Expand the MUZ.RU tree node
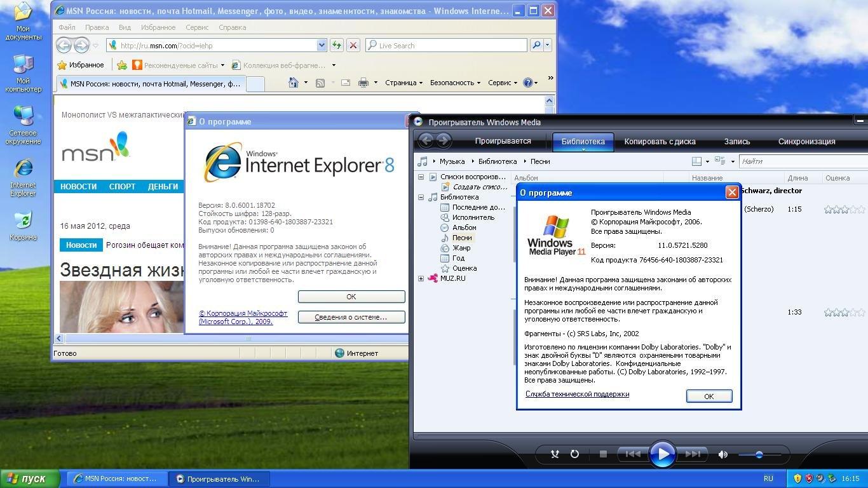868x488 pixels. (x=421, y=278)
